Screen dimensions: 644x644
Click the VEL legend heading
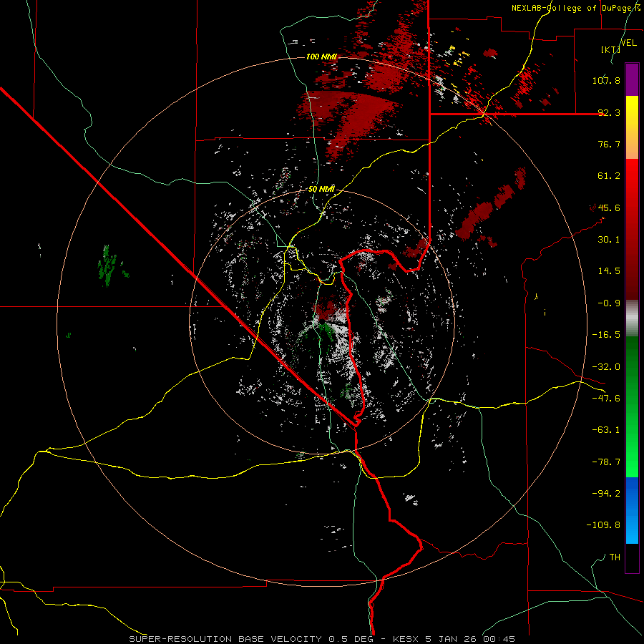click(x=629, y=43)
